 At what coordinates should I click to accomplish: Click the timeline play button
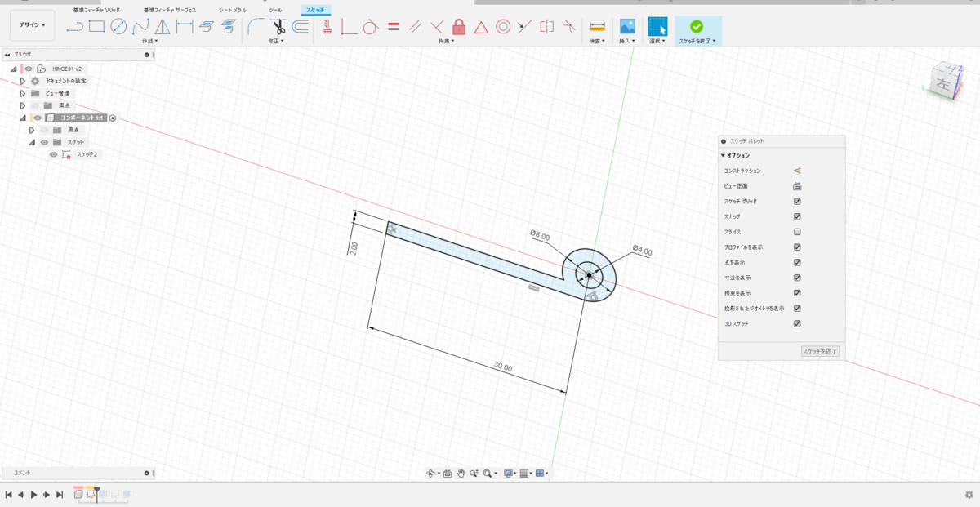(33, 495)
